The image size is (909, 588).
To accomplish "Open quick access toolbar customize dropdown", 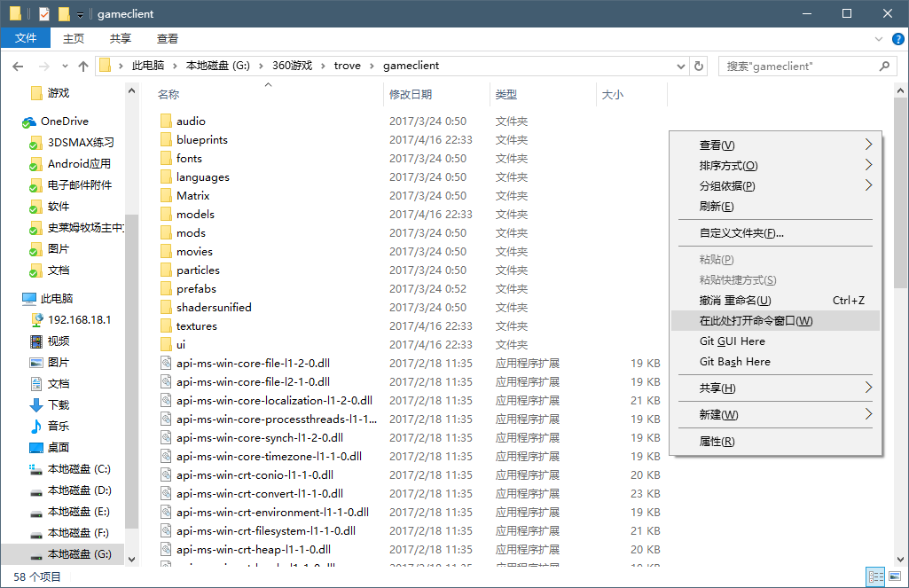I will click(x=80, y=14).
